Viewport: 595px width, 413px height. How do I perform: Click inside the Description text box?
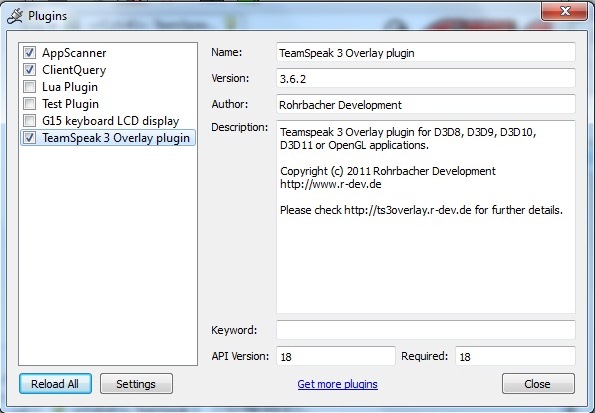pos(426,217)
